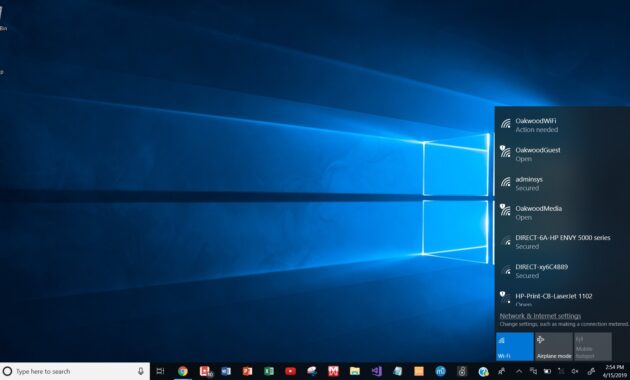The height and width of the screenshot is (380, 630).
Task: Toggle the Airplane mode tile
Action: click(x=554, y=346)
